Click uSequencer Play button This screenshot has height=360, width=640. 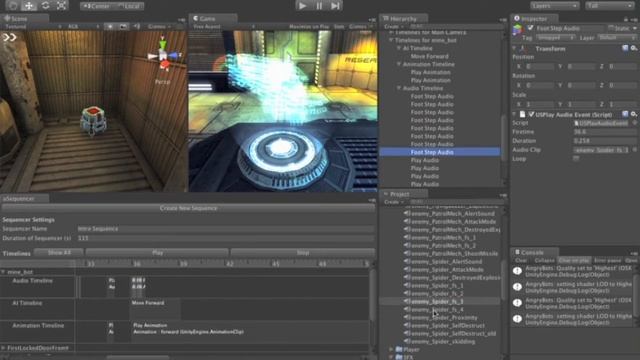[157, 253]
